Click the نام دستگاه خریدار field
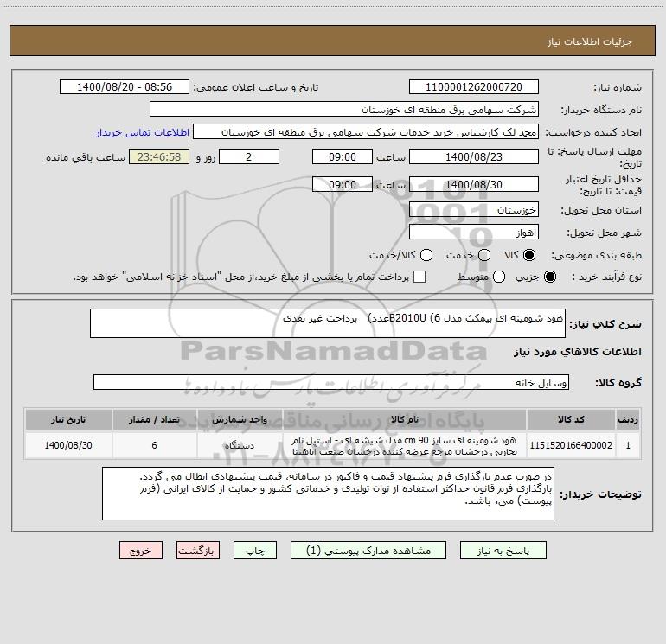Viewport: 666px width, 644px height. [x=344, y=109]
